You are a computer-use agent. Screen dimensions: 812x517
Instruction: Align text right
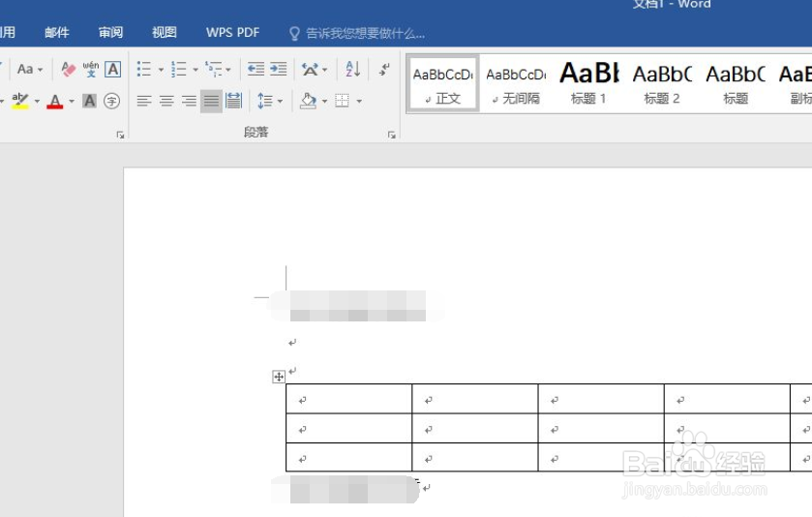[x=189, y=101]
